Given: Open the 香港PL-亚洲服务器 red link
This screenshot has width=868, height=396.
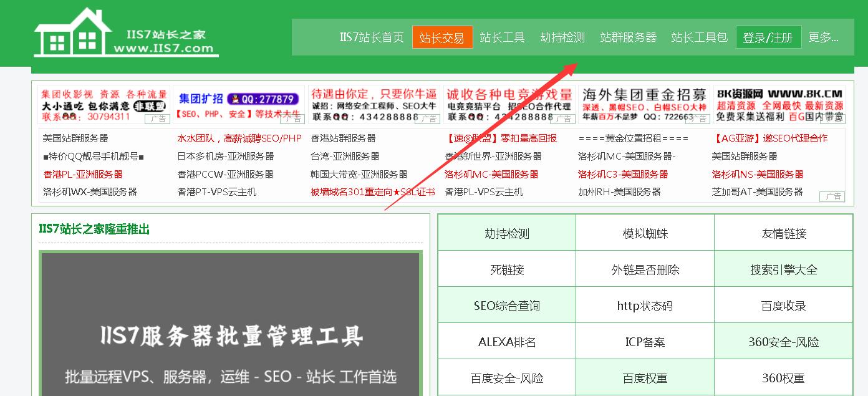Looking at the screenshot, I should 83,174.
